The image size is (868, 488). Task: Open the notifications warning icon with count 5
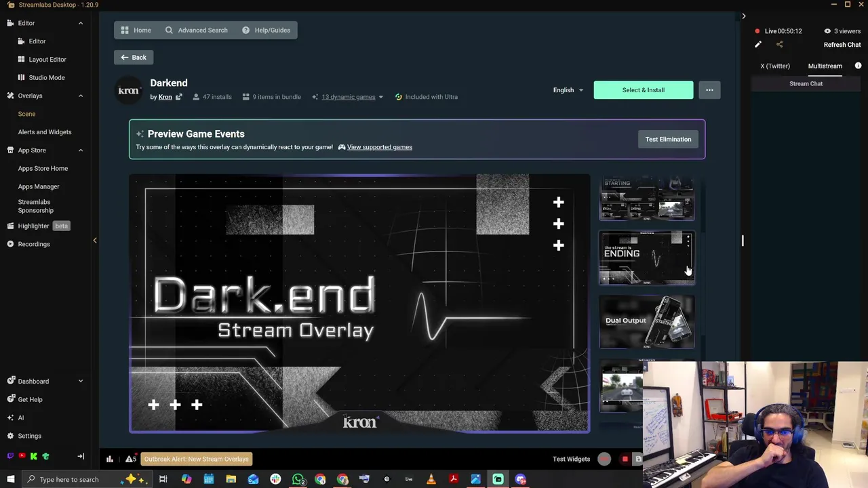(130, 459)
